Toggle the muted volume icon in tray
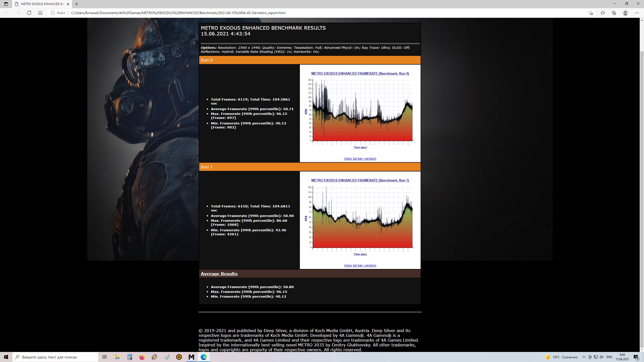Screen dimensions: 644x362 [x=602, y=357]
